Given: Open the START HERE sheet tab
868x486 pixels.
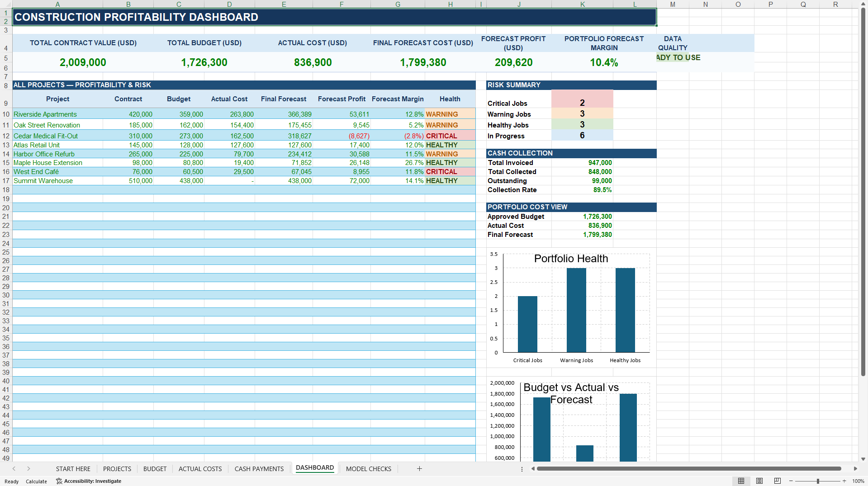Looking at the screenshot, I should tap(73, 469).
